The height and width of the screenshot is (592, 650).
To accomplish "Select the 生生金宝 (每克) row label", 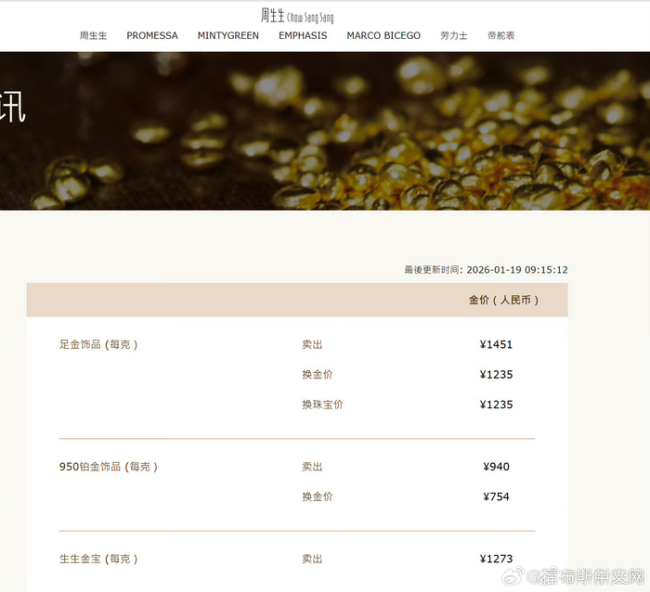I will [98, 559].
